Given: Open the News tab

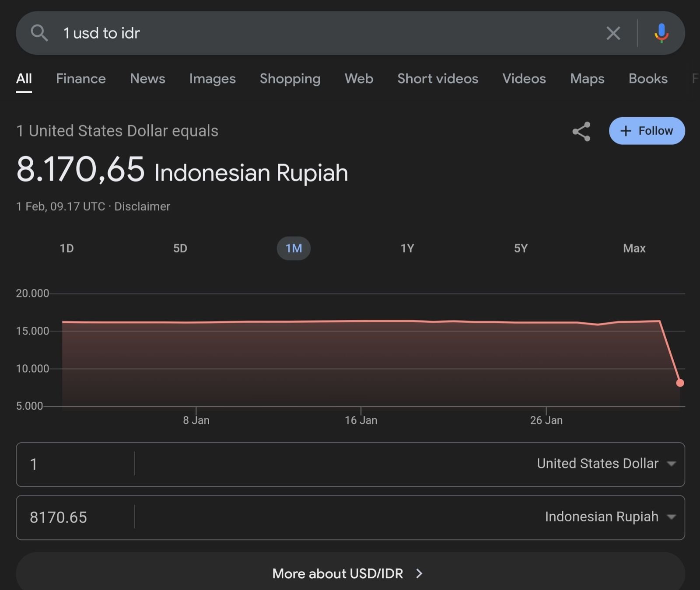Looking at the screenshot, I should coord(147,79).
